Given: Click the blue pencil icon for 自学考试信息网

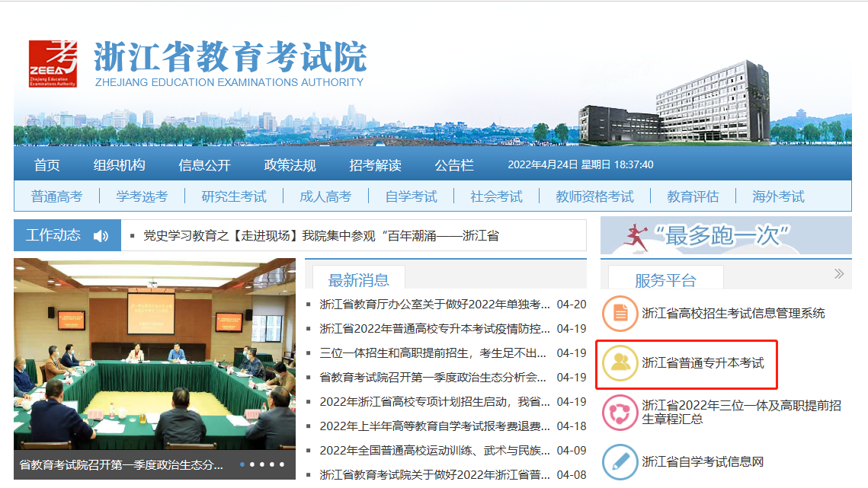Looking at the screenshot, I should point(620,462).
